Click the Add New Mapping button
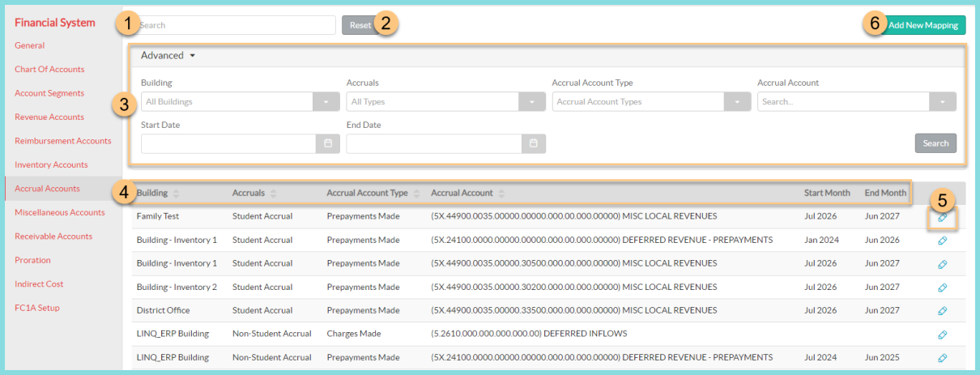This screenshot has height=375, width=980. click(x=922, y=25)
